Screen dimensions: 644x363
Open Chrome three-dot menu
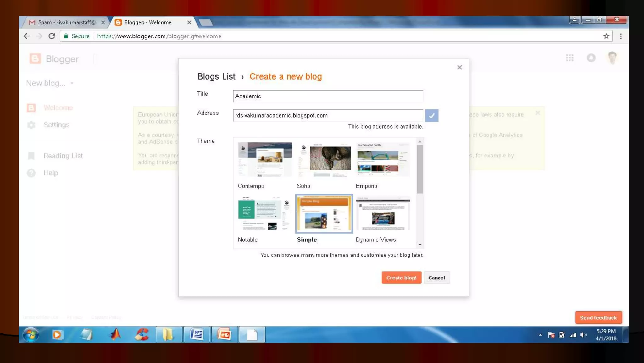(621, 36)
